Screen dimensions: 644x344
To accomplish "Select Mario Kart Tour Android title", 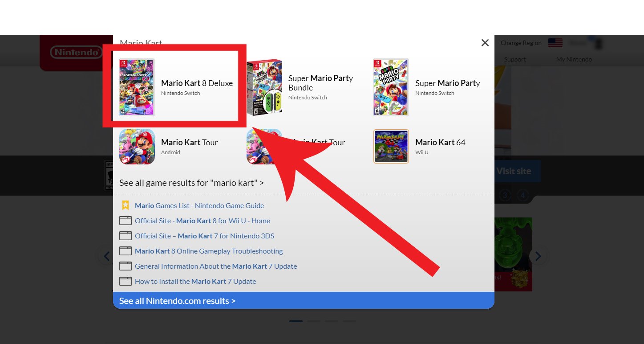I will tap(189, 142).
